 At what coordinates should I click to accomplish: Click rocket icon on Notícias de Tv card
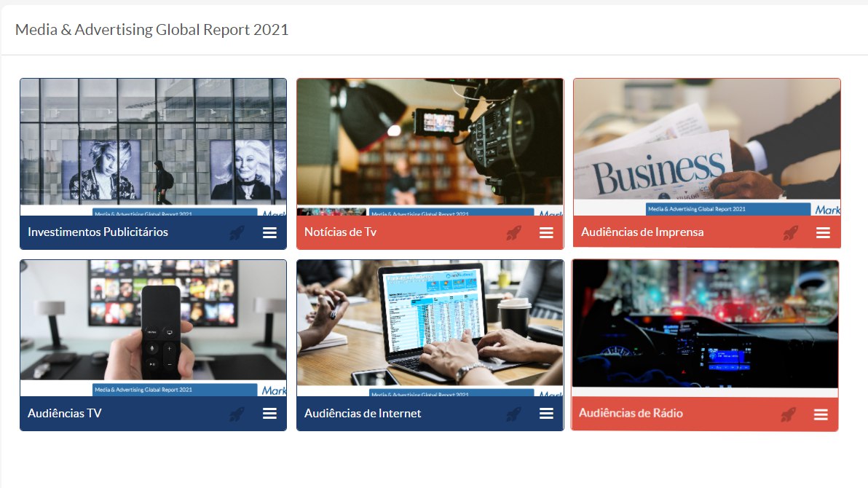(513, 233)
